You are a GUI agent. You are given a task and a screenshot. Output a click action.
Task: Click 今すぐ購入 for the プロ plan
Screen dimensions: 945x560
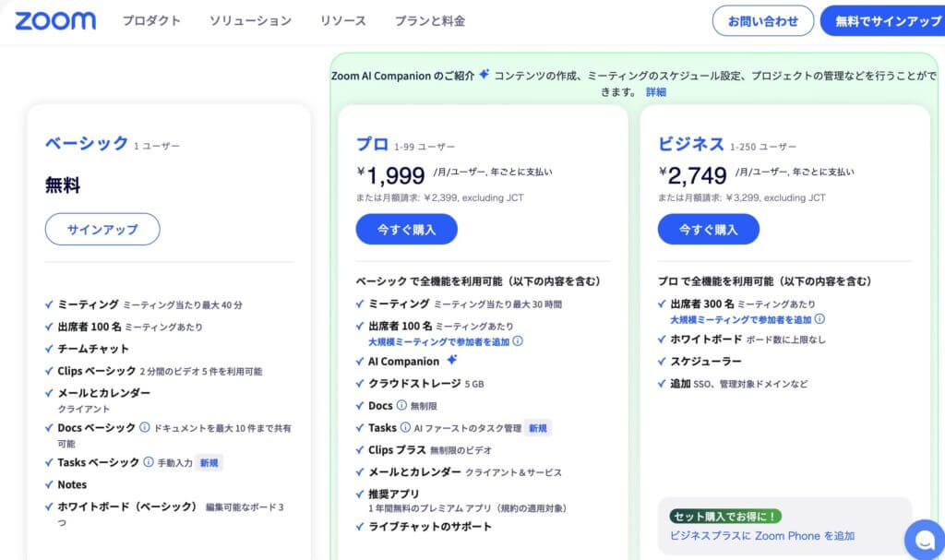coord(407,230)
